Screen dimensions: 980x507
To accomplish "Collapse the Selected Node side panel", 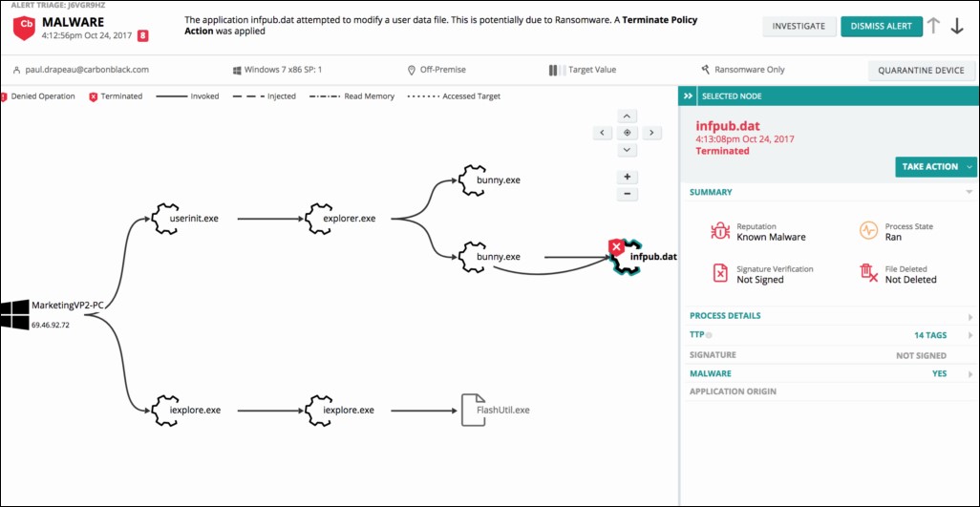I will 687,96.
